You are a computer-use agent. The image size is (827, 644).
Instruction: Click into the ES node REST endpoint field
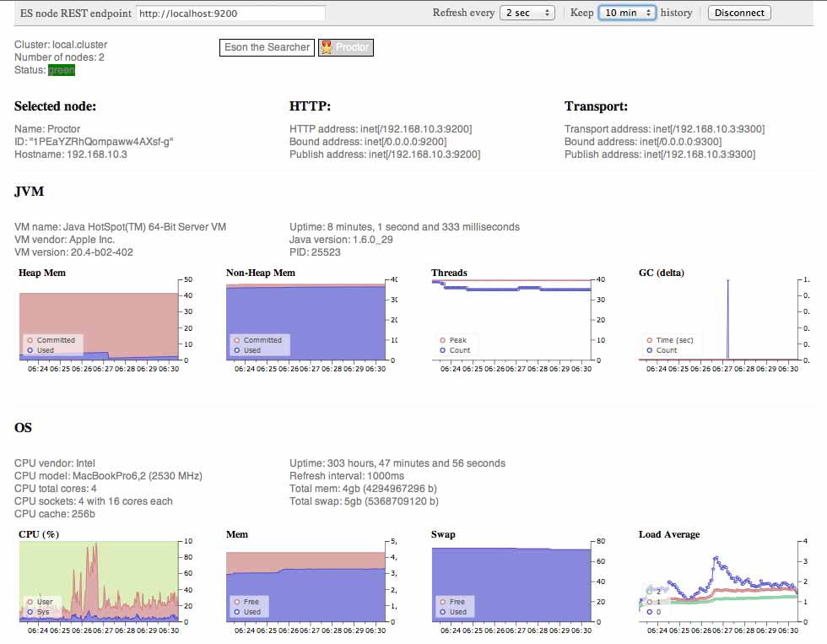tap(230, 13)
